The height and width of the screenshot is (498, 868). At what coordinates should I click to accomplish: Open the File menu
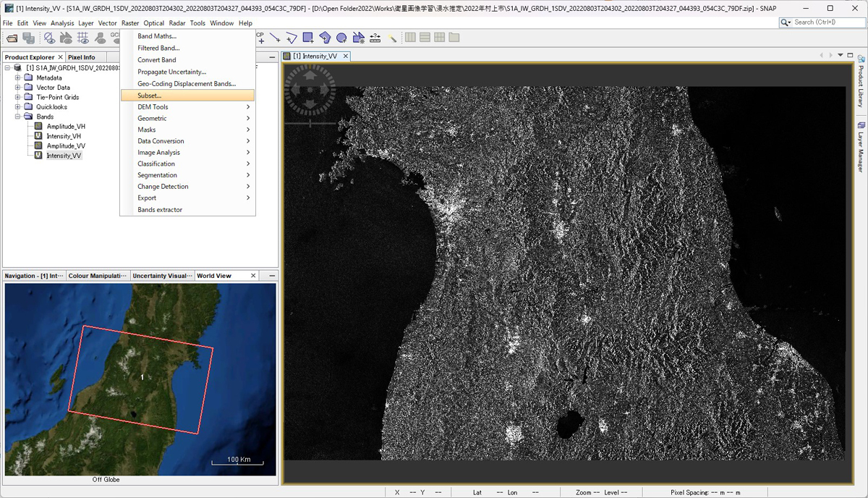[8, 23]
